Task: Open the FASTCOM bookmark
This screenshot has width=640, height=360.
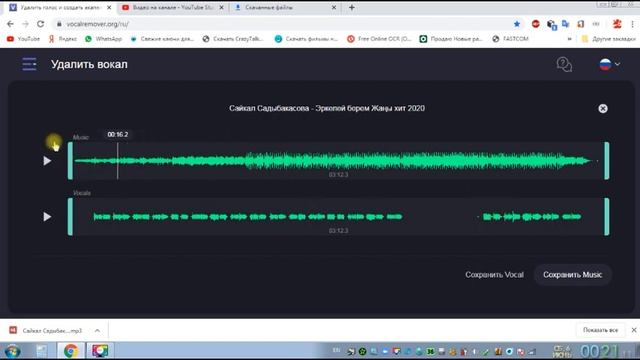Action: click(510, 39)
